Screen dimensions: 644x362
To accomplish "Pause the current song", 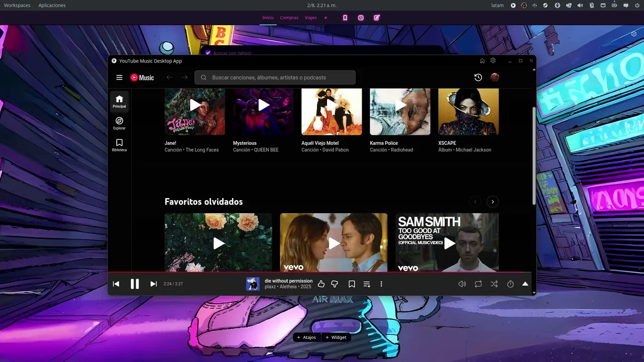I will pyautogui.click(x=135, y=284).
